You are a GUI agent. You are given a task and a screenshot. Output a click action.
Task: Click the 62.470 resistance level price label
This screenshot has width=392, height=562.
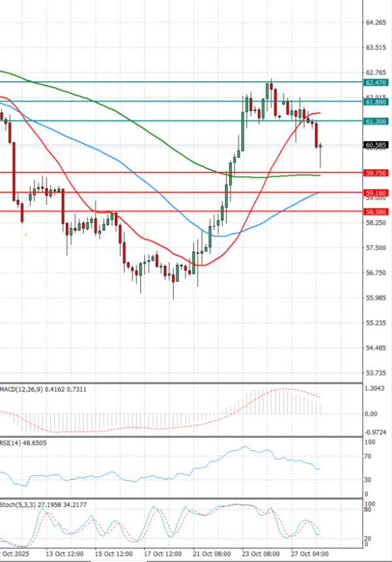pyautogui.click(x=375, y=83)
